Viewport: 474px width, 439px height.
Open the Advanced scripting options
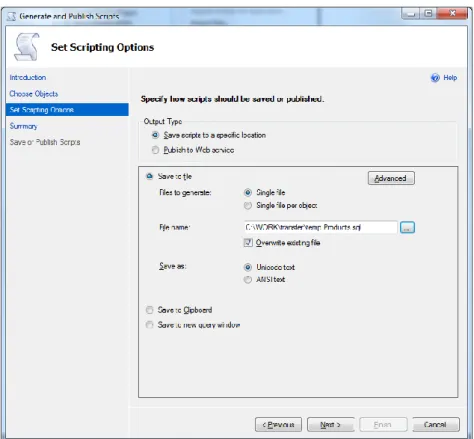[391, 178]
